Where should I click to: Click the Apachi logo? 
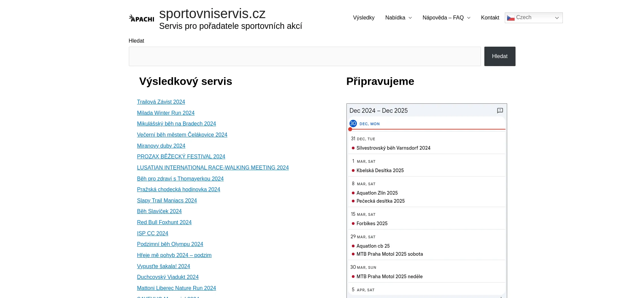pyautogui.click(x=142, y=18)
